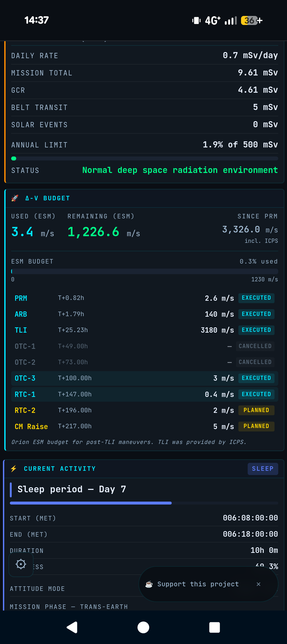Tap the crosshair settings icon button
The height and width of the screenshot is (644, 287).
coord(21,564)
